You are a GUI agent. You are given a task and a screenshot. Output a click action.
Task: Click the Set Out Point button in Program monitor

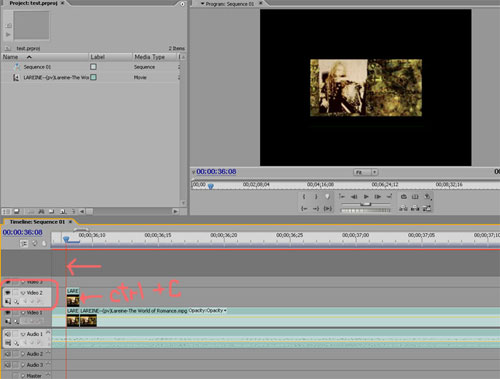pyautogui.click(x=316, y=197)
